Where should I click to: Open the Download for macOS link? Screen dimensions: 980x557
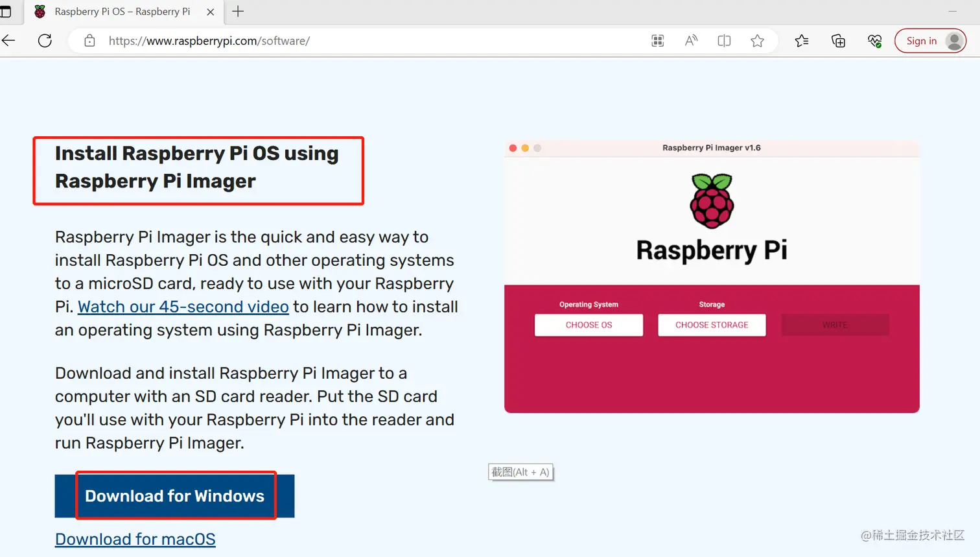135,539
